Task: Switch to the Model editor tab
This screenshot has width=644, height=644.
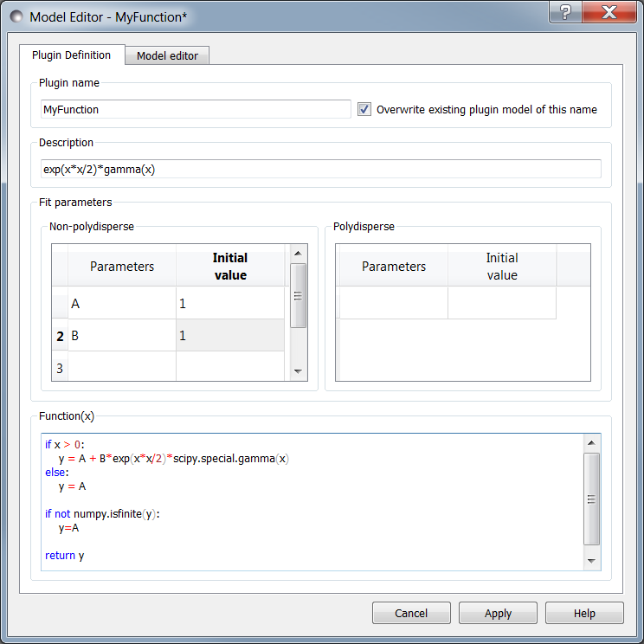Action: (x=167, y=55)
